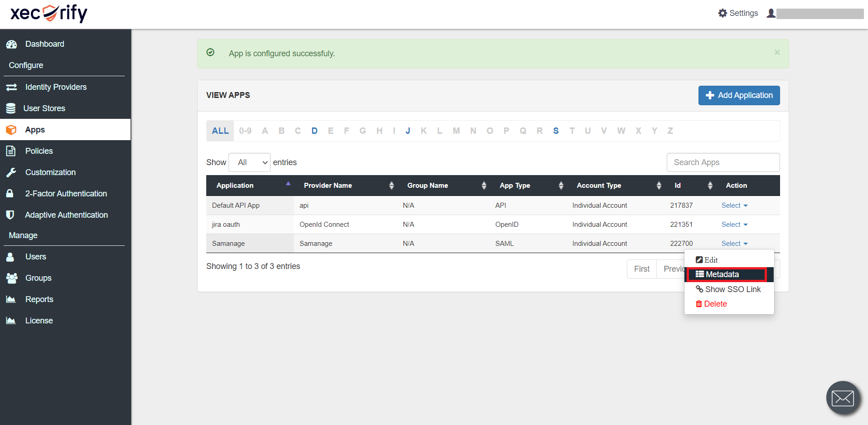Click in the Search Apps field

coord(723,162)
